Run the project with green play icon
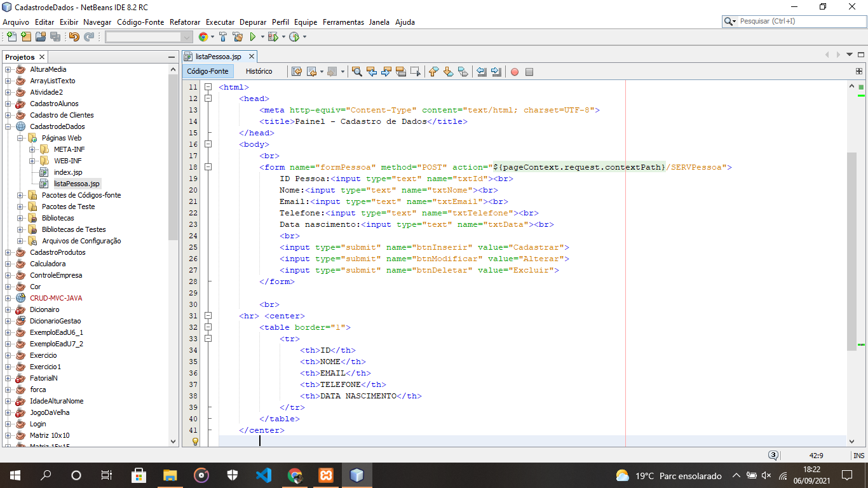 point(252,37)
